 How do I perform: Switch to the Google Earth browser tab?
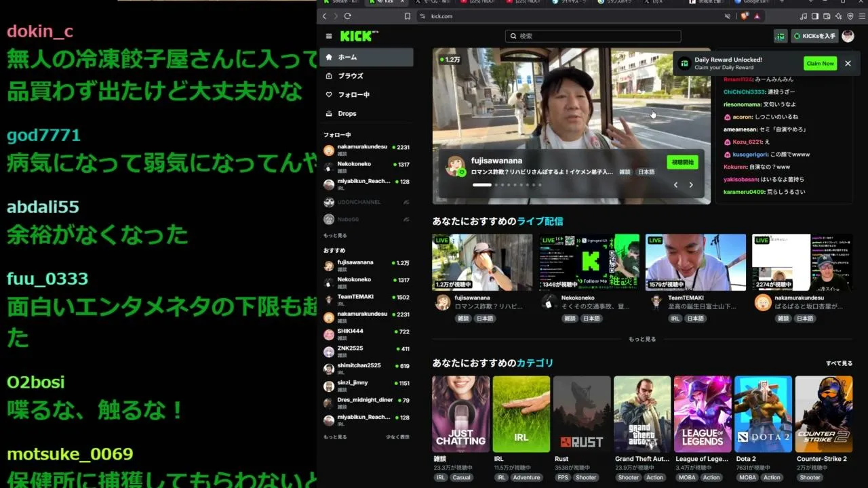point(753,2)
